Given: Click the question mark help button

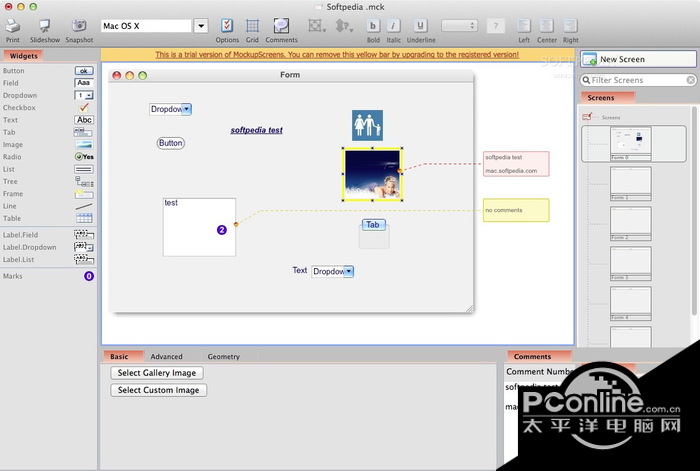Looking at the screenshot, I should click(x=496, y=26).
